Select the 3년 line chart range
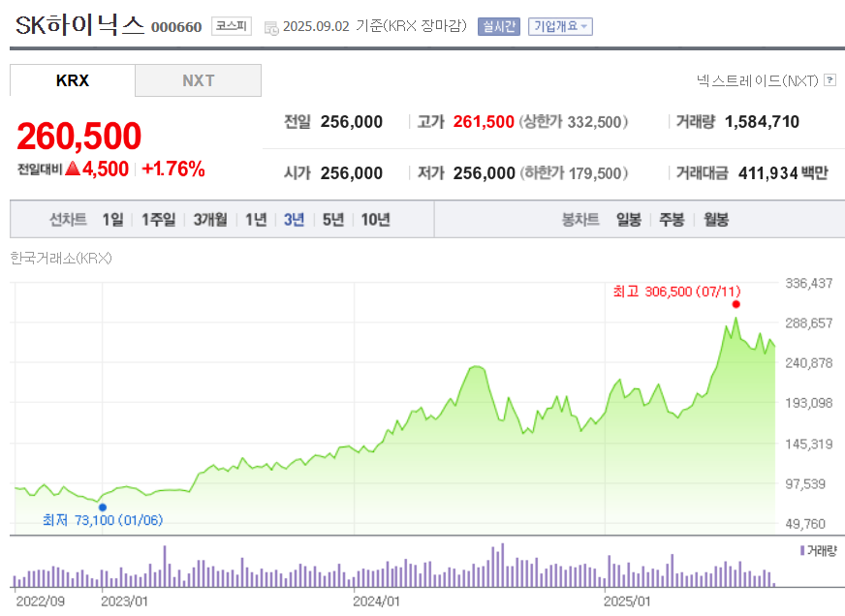This screenshot has height=616, width=845. pyautogui.click(x=295, y=219)
